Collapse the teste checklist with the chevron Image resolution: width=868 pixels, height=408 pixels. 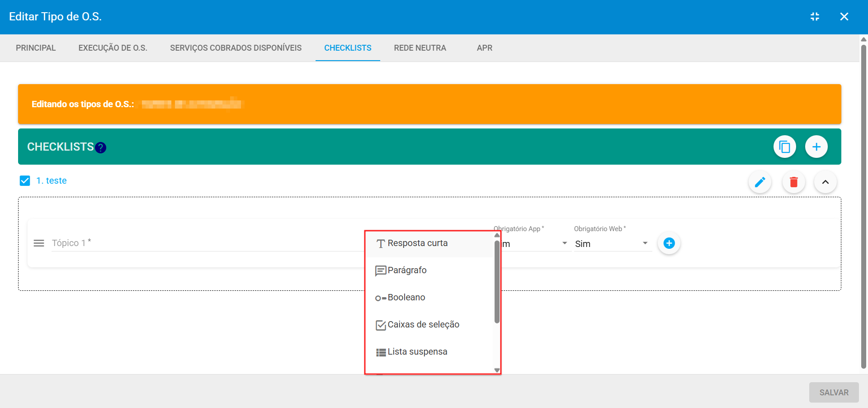point(825,182)
